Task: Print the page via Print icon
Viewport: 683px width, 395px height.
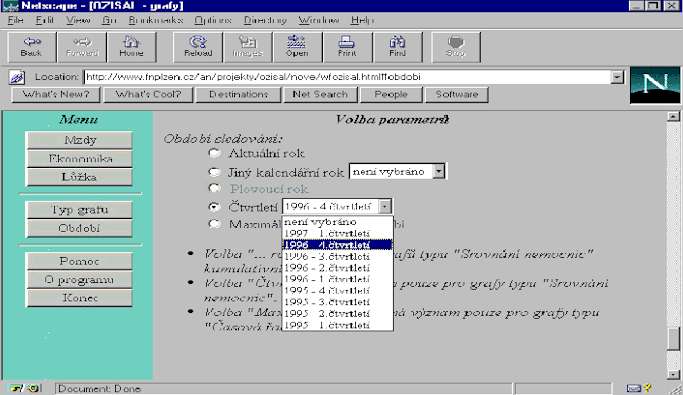Action: point(347,47)
